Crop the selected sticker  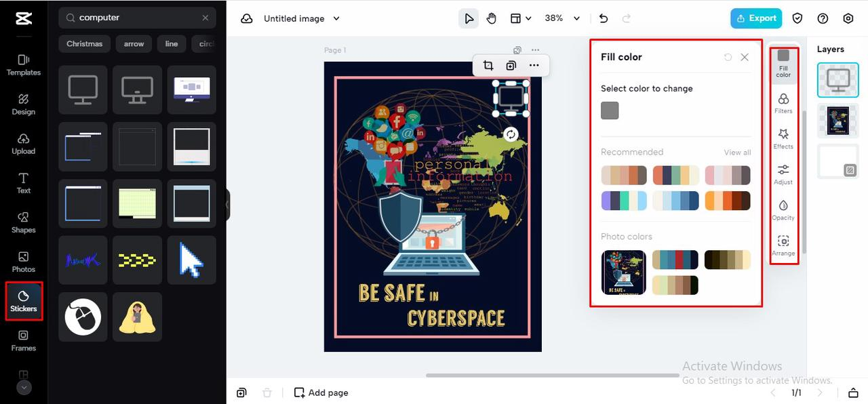pos(488,65)
